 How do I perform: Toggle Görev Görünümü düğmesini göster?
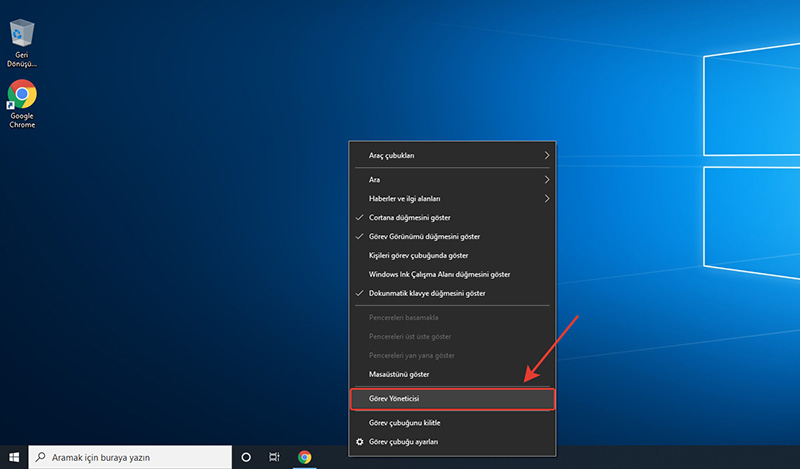click(425, 236)
